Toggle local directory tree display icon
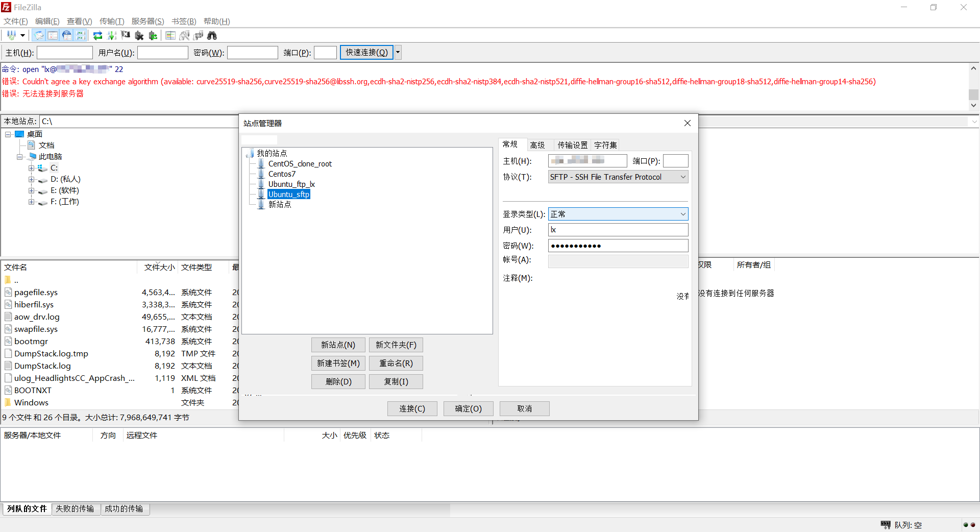The image size is (980, 532). pyautogui.click(x=53, y=35)
